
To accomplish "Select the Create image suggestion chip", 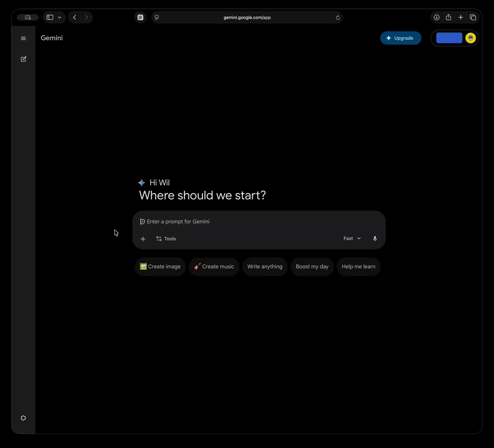I will point(160,266).
